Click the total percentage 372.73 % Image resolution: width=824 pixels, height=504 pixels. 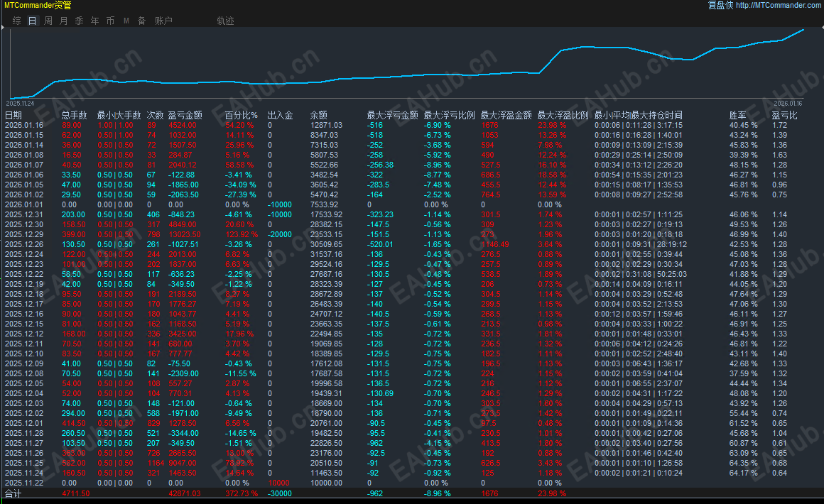click(x=242, y=493)
